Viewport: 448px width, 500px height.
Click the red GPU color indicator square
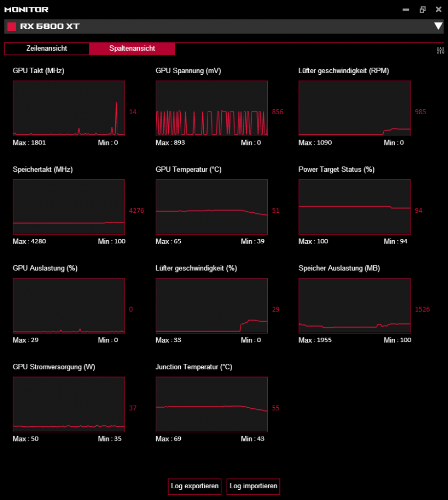click(x=12, y=26)
